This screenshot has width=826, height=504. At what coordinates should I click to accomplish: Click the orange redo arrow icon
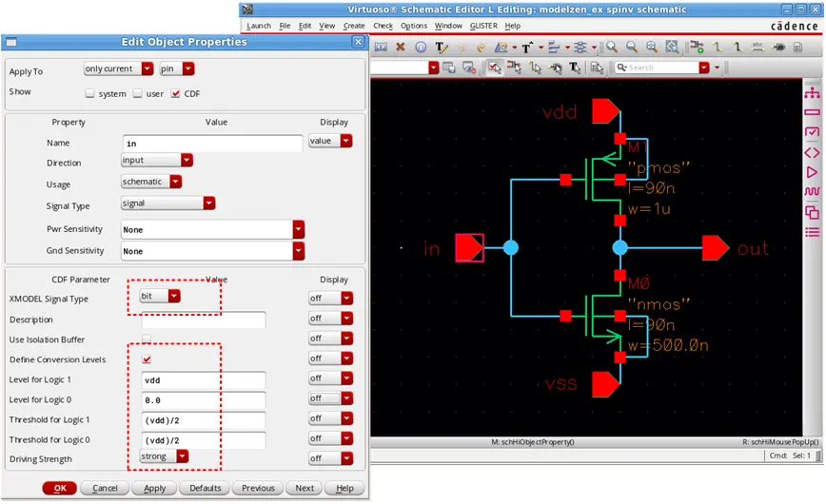[x=481, y=48]
